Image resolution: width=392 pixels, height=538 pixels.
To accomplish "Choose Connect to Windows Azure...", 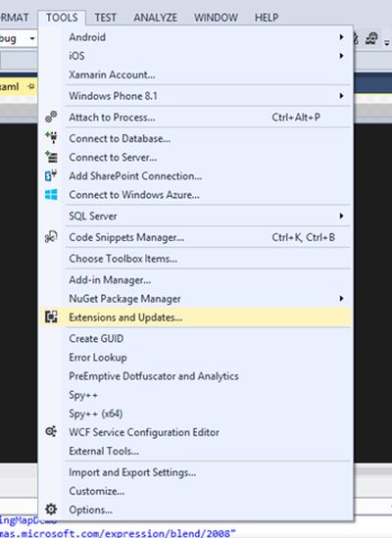I will pyautogui.click(x=196, y=195).
